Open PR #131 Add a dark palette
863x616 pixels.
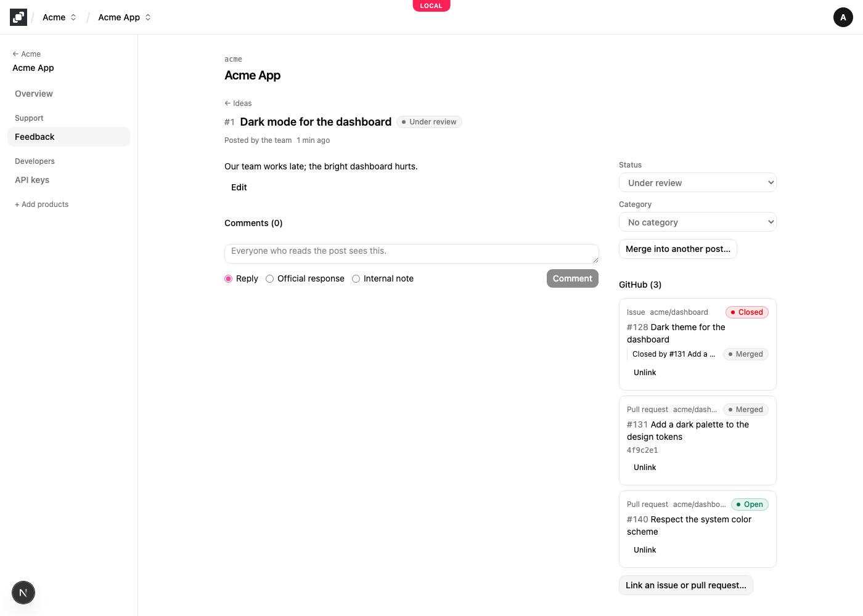(688, 431)
